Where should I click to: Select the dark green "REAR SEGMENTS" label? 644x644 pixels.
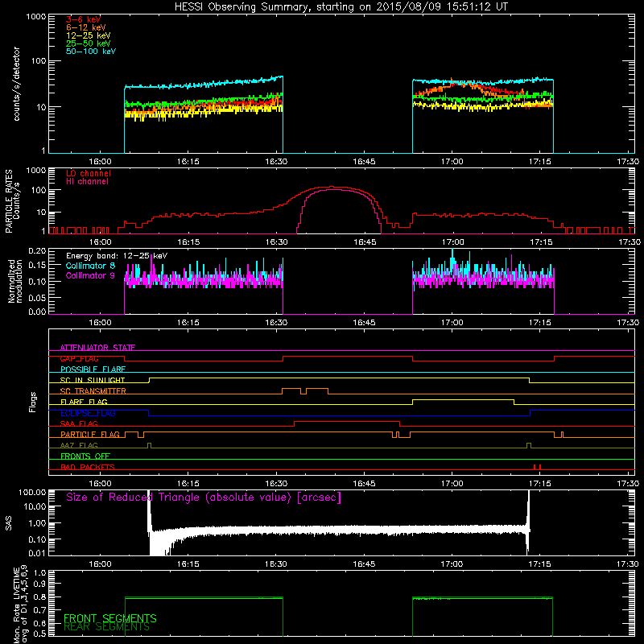(106, 627)
